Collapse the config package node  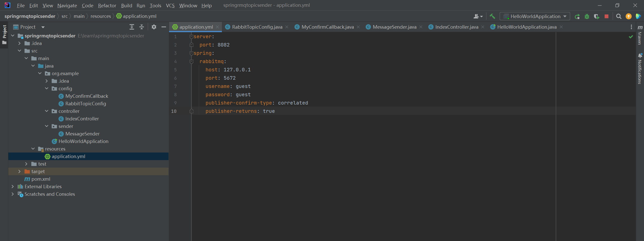tap(47, 88)
